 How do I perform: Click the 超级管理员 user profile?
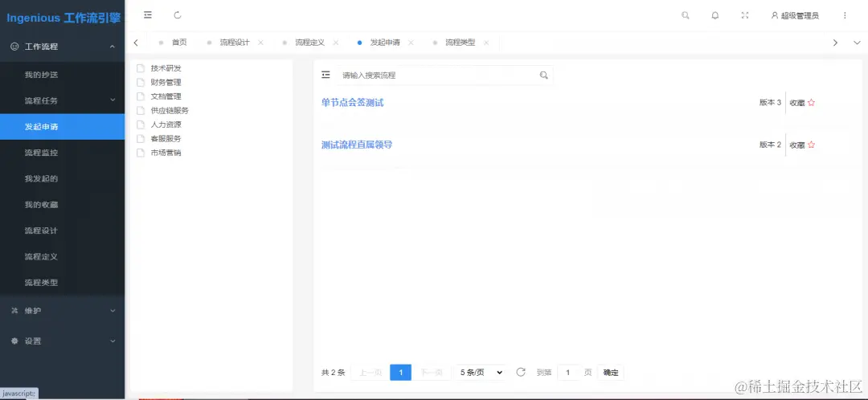click(795, 15)
